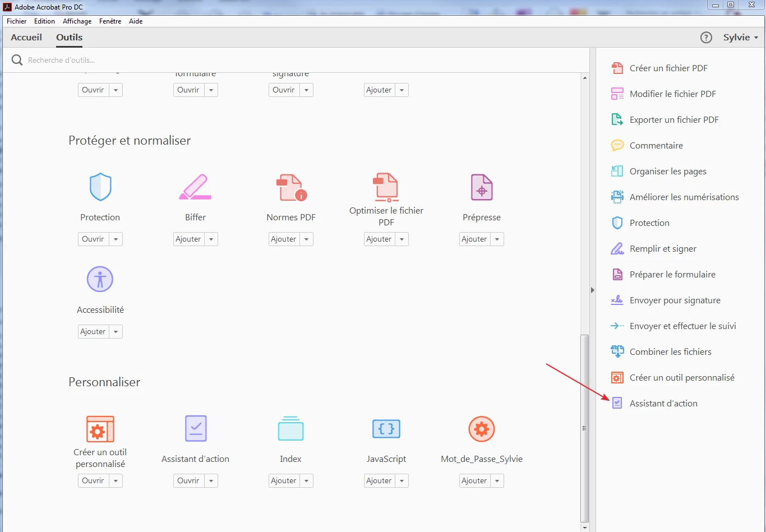Expand dropdown arrow beside Assistant d'action Ouvrir

(x=211, y=480)
